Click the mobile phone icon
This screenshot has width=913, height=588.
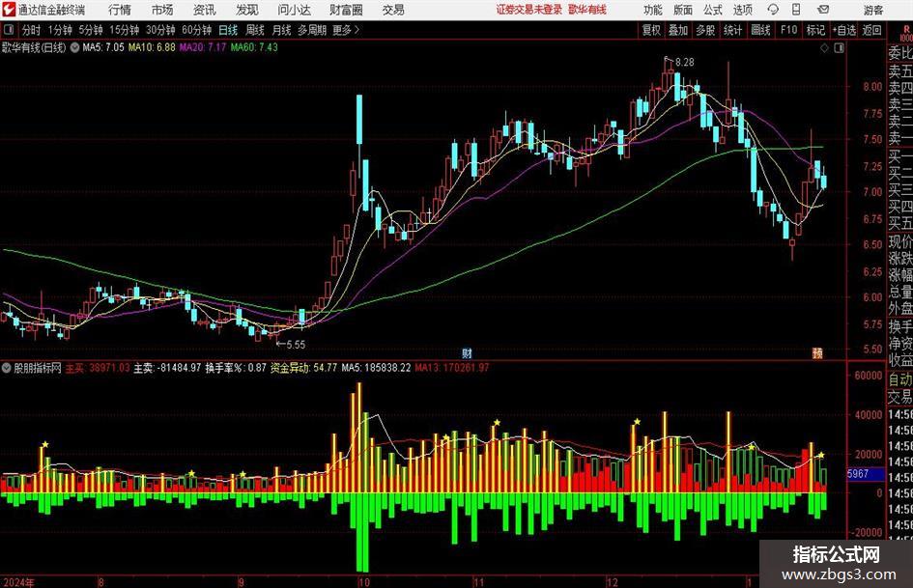[x=796, y=10]
